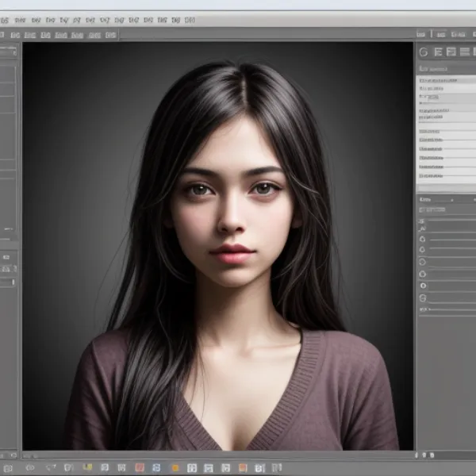The image size is (476, 476).
Task: Click the blue icon in bottom toolbar
Action: [x=156, y=467]
